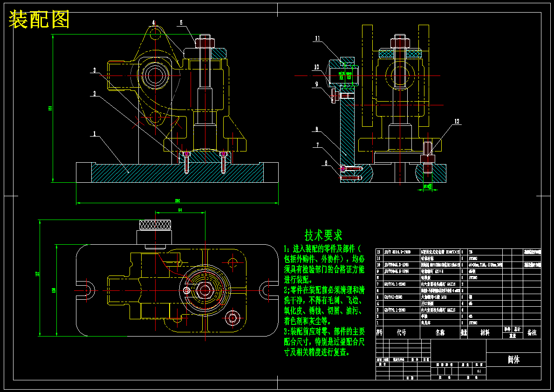
Task: Select callout number 10 in the side view
Action: pyautogui.click(x=316, y=67)
